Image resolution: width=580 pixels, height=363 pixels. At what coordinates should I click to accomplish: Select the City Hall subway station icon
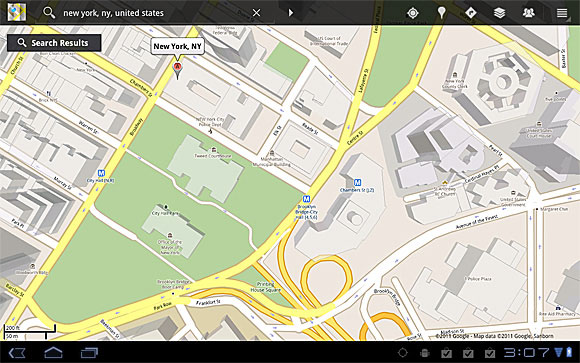coord(101,173)
